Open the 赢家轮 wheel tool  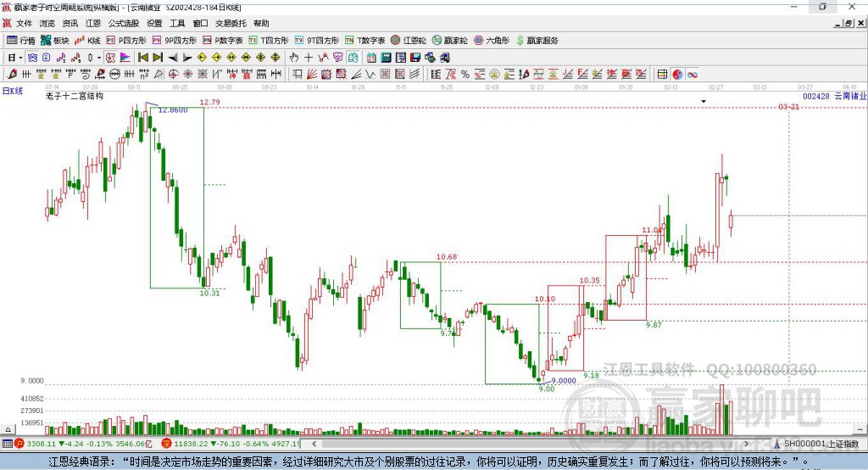coord(450,41)
